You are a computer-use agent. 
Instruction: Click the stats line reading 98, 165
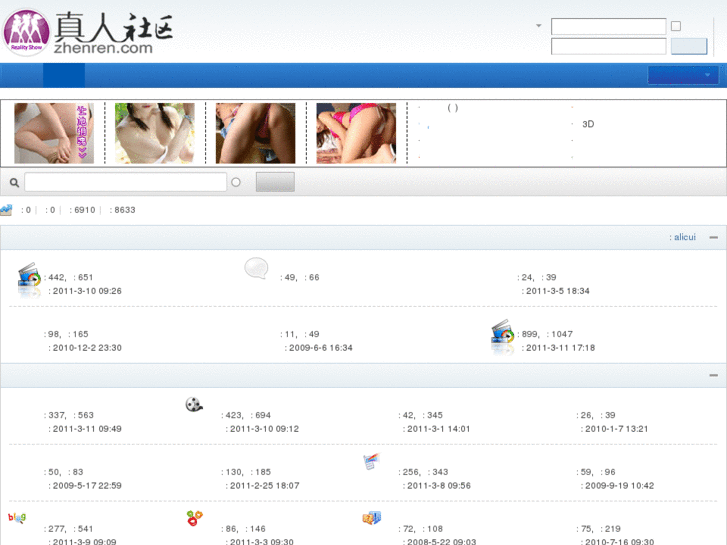(66, 334)
